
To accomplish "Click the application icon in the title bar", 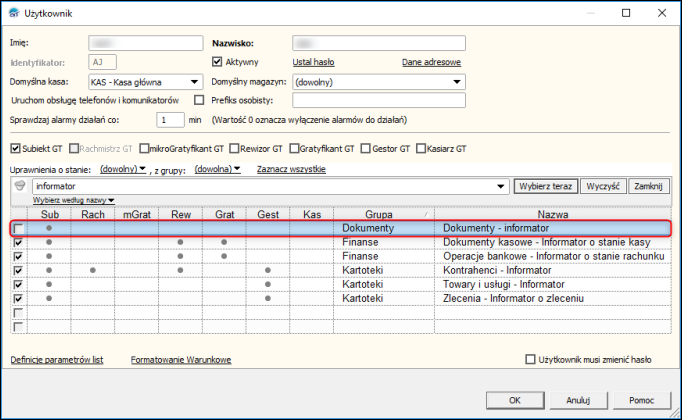I will [x=14, y=13].
